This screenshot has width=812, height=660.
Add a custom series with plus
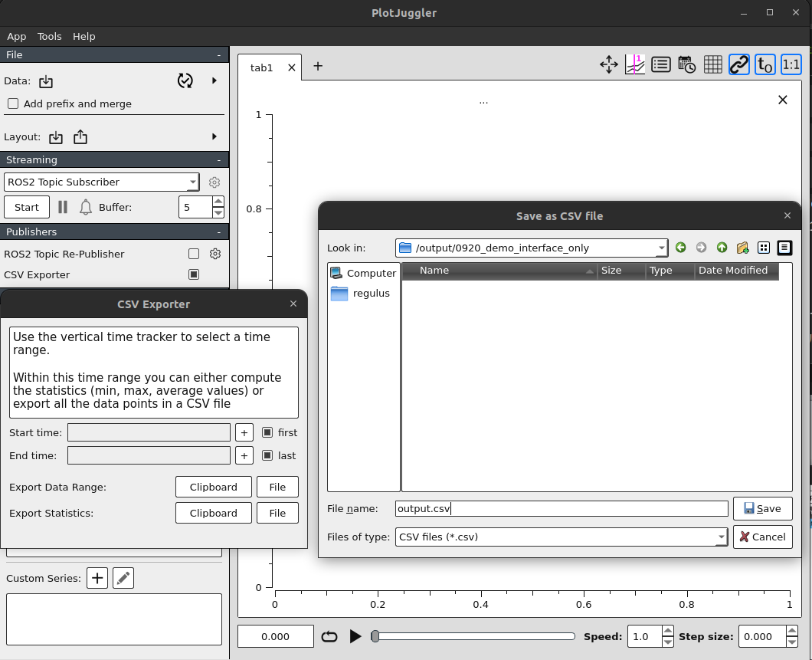pyautogui.click(x=97, y=578)
